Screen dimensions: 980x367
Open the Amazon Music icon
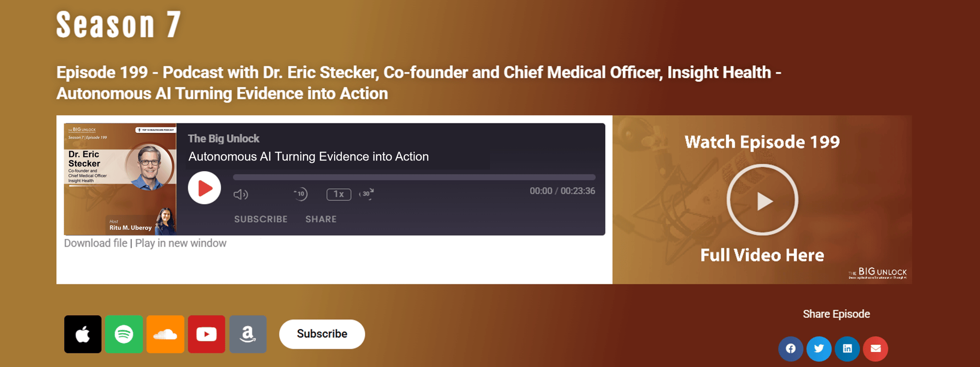tap(248, 334)
